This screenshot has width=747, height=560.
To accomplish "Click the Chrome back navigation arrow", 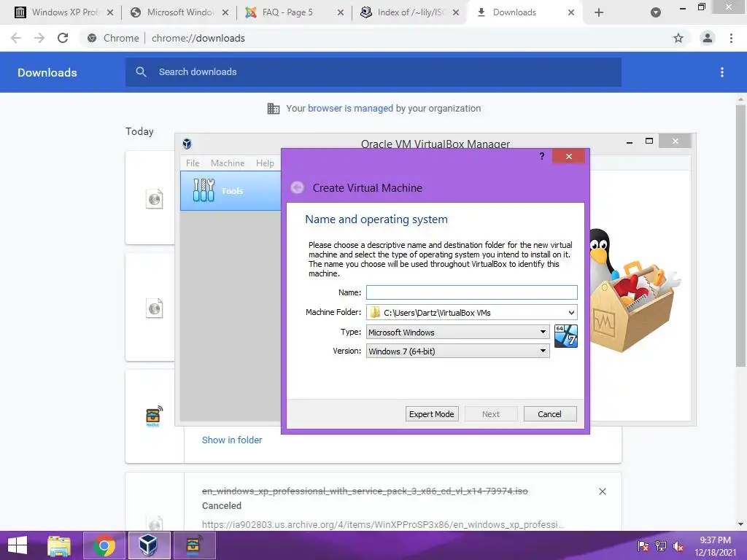I will coord(16,38).
